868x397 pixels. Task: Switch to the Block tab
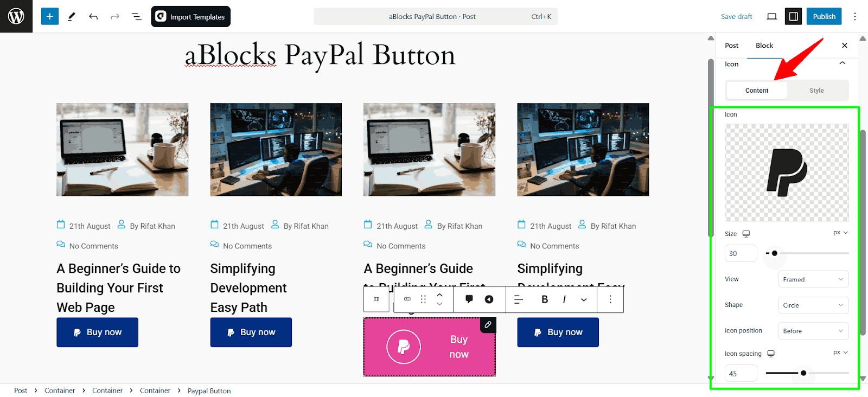pyautogui.click(x=764, y=46)
